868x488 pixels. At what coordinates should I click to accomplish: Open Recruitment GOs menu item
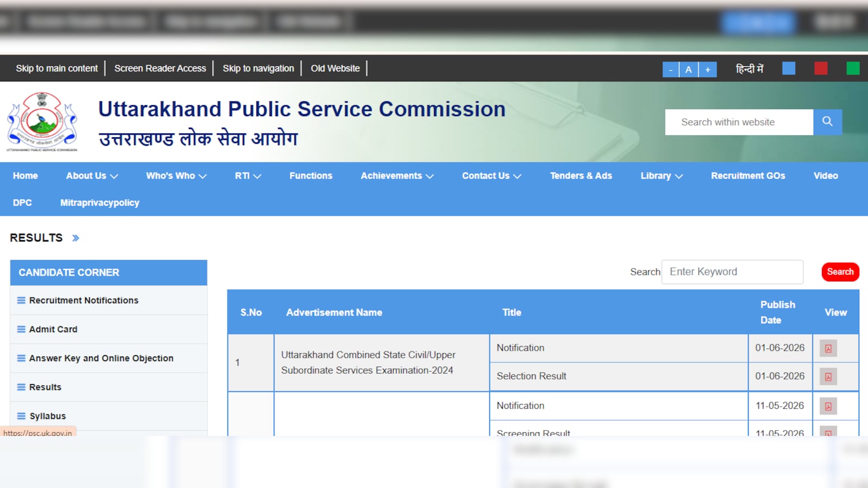(748, 176)
